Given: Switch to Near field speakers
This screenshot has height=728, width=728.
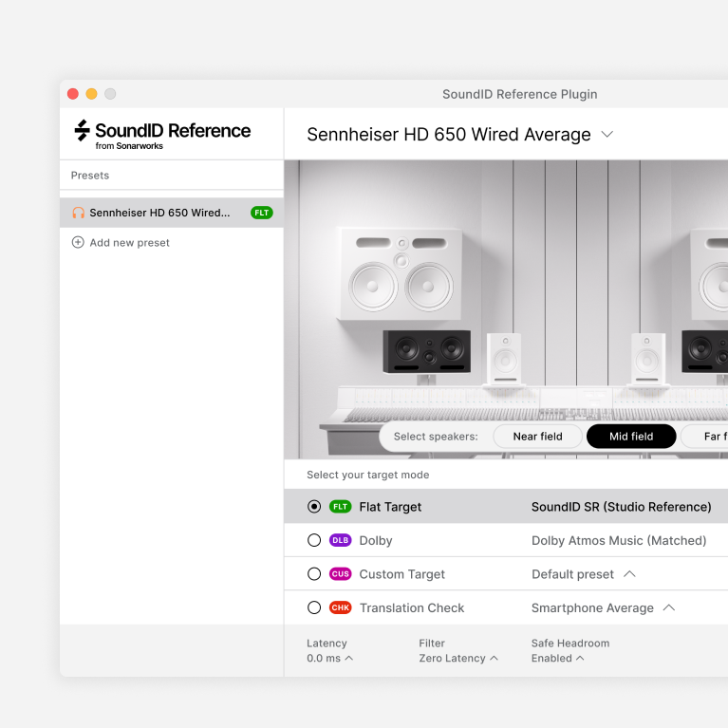Looking at the screenshot, I should tap(537, 437).
